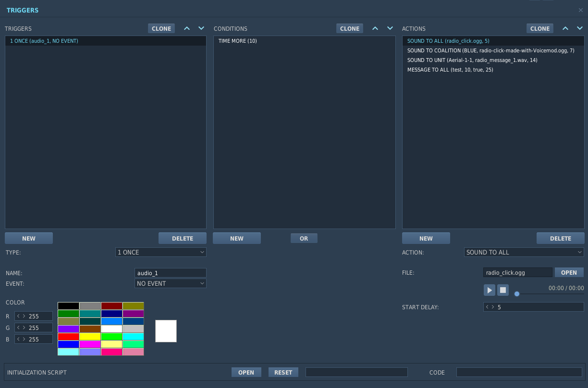Click the audio playback position slider
The width and height of the screenshot is (588, 388).
[550, 294]
